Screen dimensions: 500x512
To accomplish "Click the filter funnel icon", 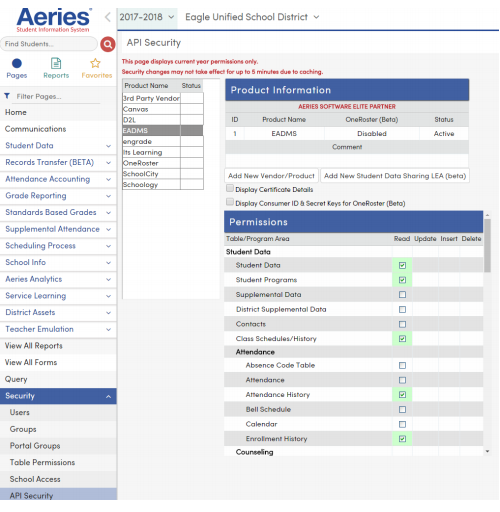I will 7,96.
